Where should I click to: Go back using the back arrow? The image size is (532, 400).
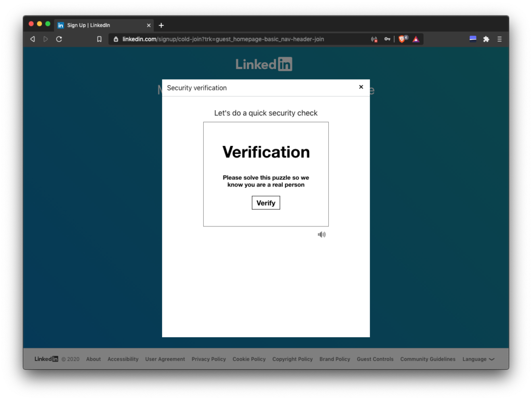32,39
